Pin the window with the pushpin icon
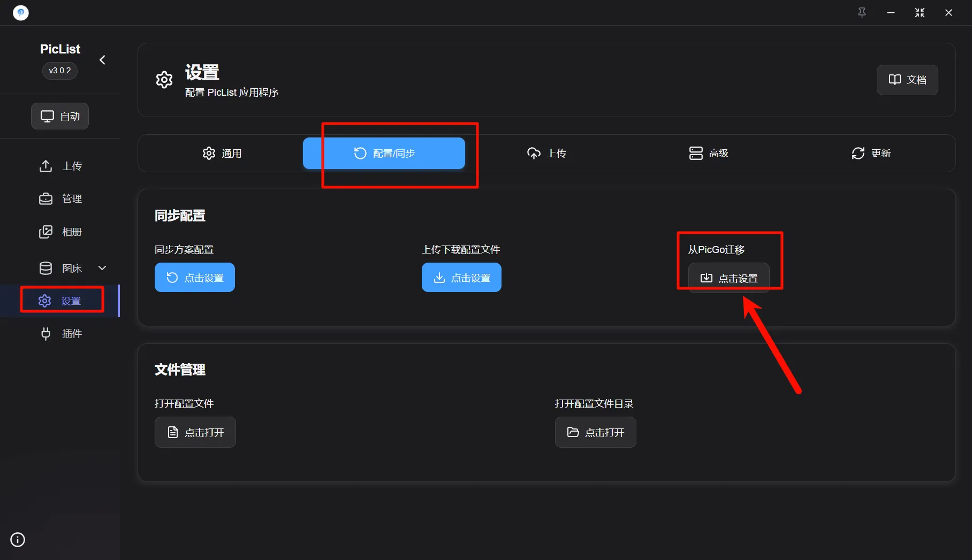This screenshot has height=560, width=972. click(862, 12)
